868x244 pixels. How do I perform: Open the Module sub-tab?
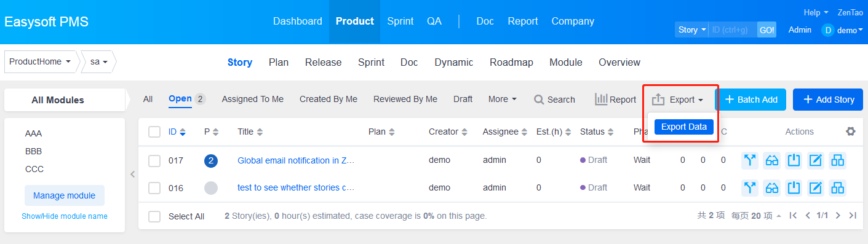tap(566, 62)
